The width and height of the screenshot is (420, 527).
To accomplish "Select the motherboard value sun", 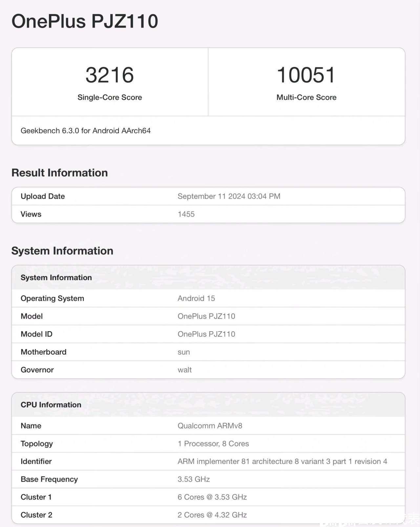I will click(184, 352).
